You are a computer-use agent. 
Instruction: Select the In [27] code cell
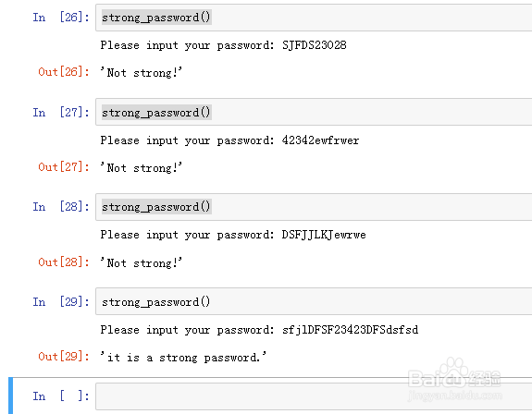pyautogui.click(x=314, y=112)
